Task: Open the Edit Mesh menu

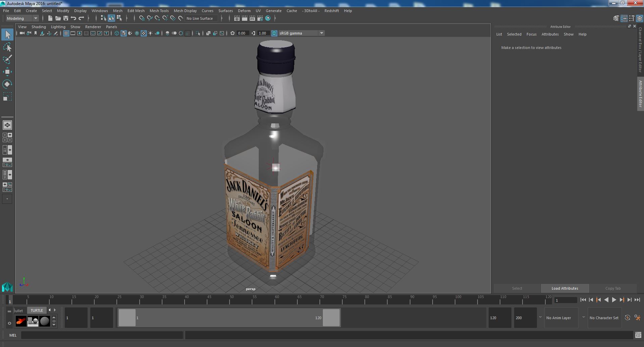Action: [x=136, y=11]
